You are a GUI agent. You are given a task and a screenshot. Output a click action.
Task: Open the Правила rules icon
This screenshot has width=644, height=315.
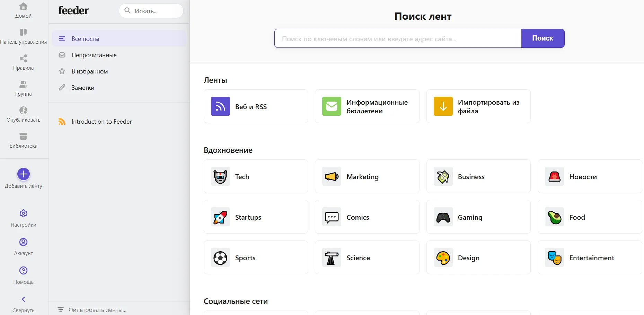coord(23,58)
